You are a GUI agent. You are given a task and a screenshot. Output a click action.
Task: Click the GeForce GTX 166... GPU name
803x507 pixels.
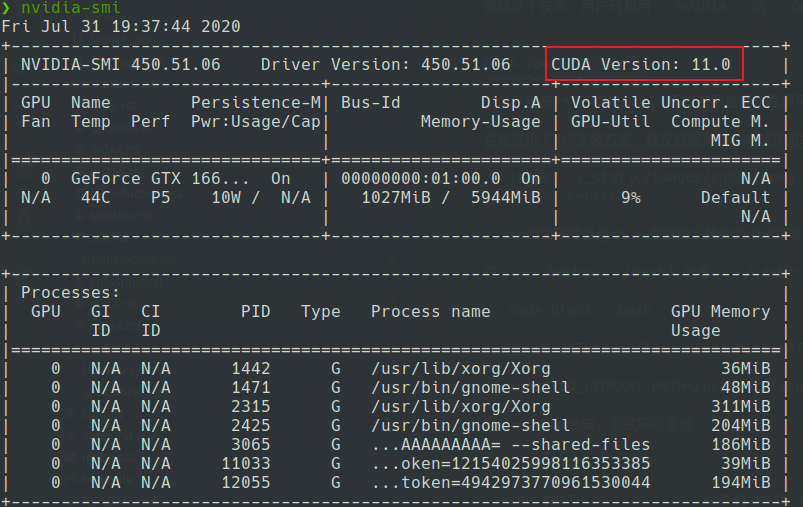click(x=160, y=178)
